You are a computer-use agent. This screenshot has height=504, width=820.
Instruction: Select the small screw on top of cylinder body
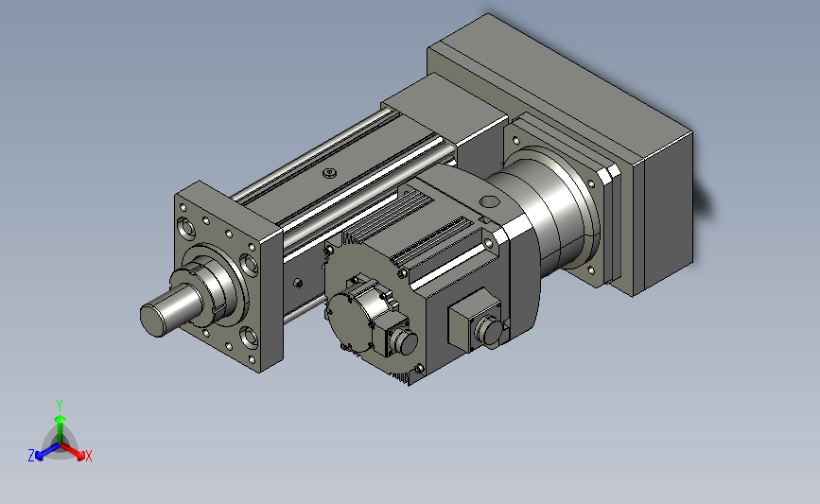click(329, 172)
